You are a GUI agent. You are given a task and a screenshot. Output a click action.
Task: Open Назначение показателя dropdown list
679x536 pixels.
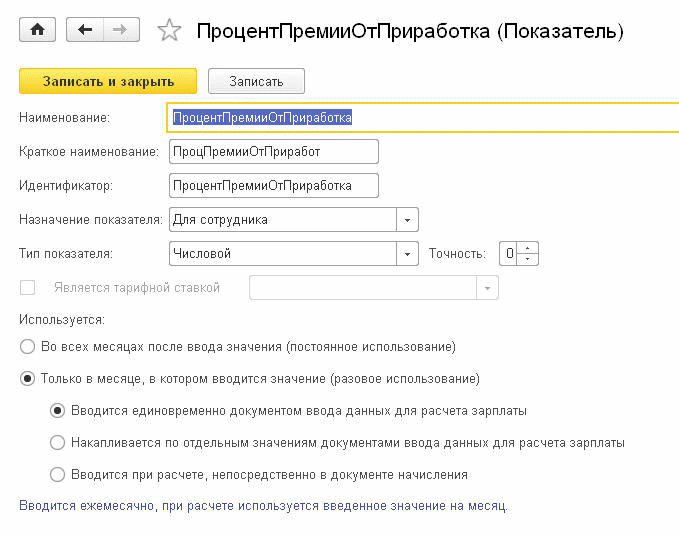click(407, 220)
